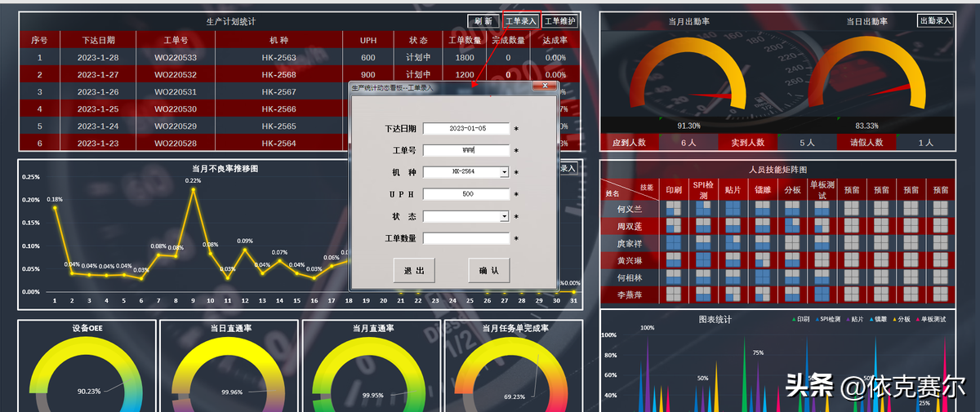980x412 pixels.
Task: Click 退出 in the work order dialog
Action: point(414,270)
